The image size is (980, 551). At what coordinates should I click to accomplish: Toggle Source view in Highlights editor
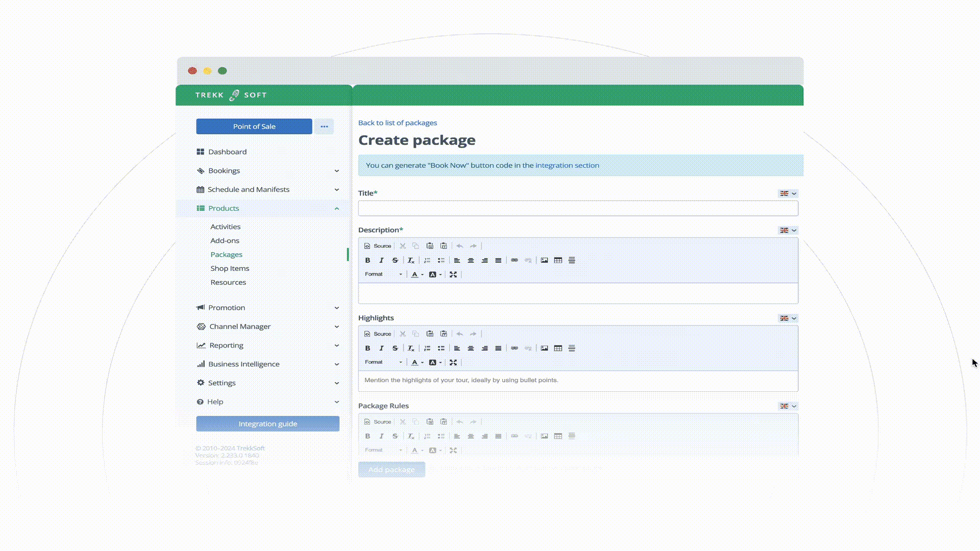tap(378, 334)
